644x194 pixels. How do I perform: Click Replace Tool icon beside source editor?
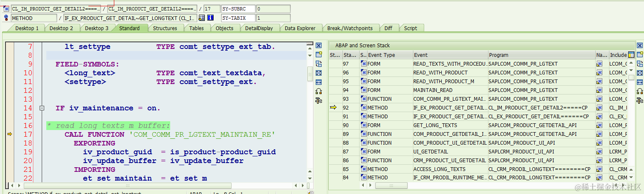(319, 64)
